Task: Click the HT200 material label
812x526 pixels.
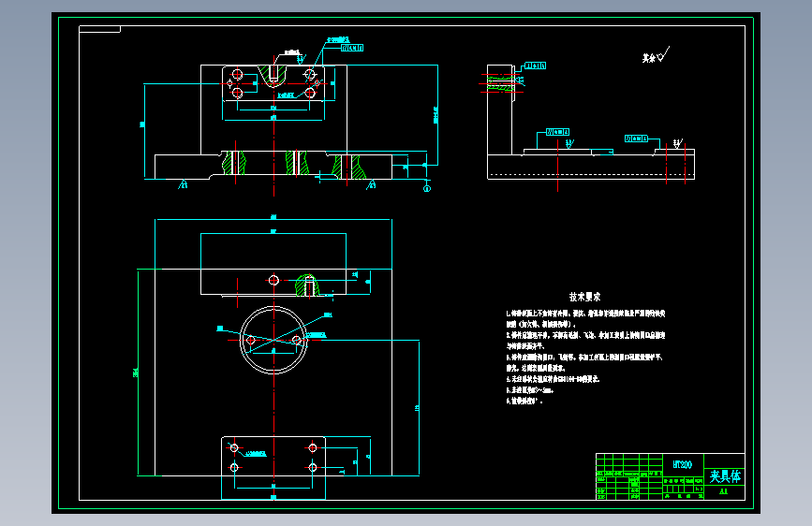Action: 683,464
